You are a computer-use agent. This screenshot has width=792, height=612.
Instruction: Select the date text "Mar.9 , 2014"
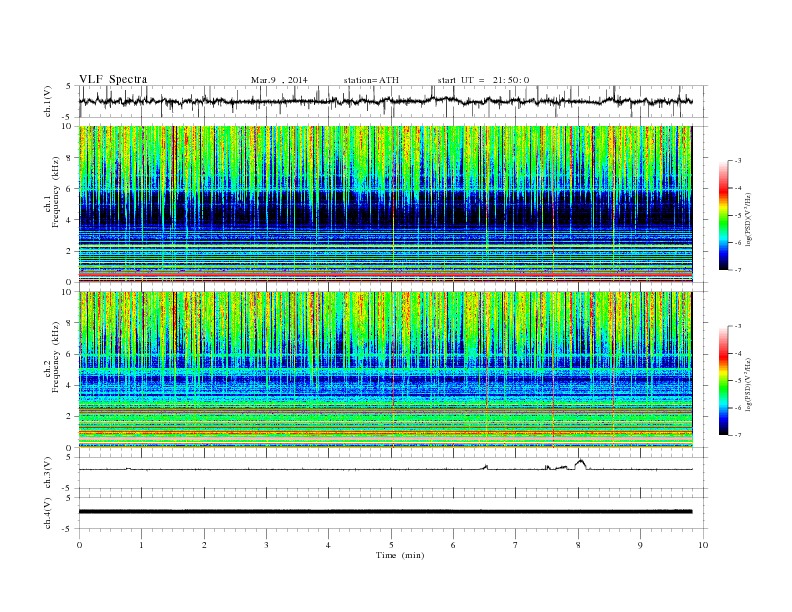279,80
